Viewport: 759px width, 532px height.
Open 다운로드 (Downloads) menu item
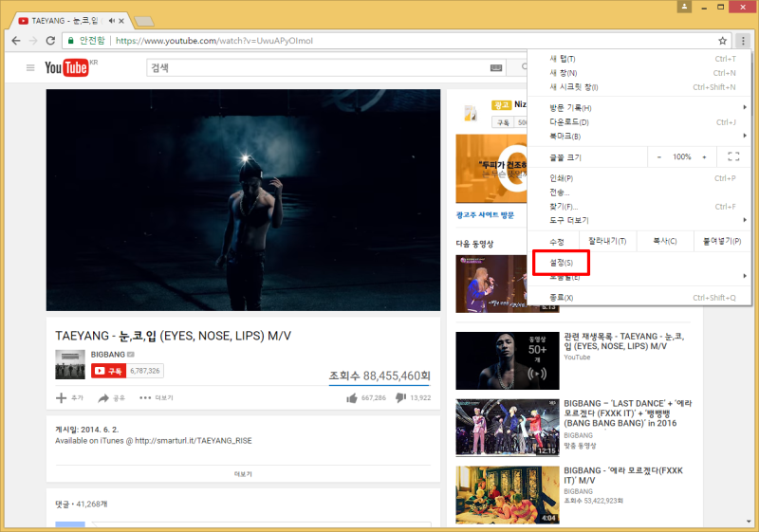point(639,122)
